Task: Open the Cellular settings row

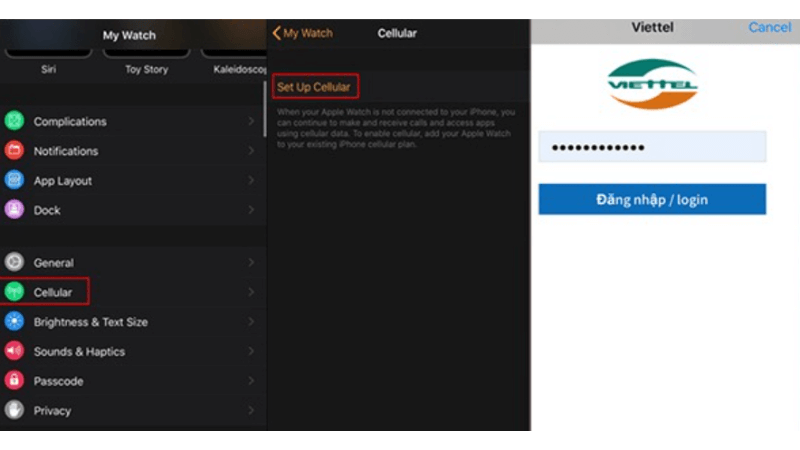Action: point(133,292)
